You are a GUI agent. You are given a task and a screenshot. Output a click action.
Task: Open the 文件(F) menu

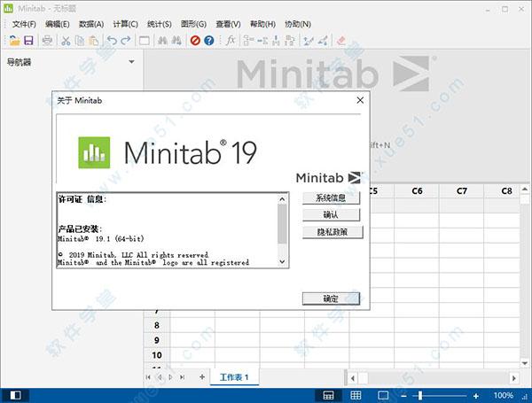click(24, 24)
